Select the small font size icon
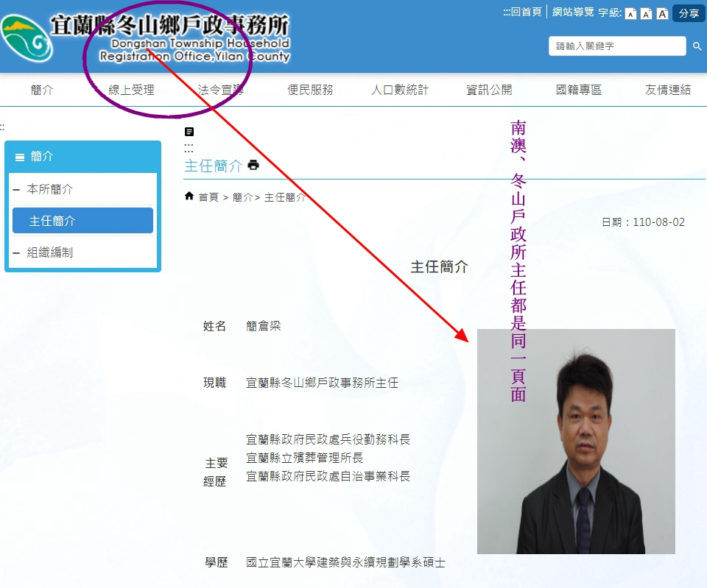This screenshot has height=588, width=707. click(630, 14)
